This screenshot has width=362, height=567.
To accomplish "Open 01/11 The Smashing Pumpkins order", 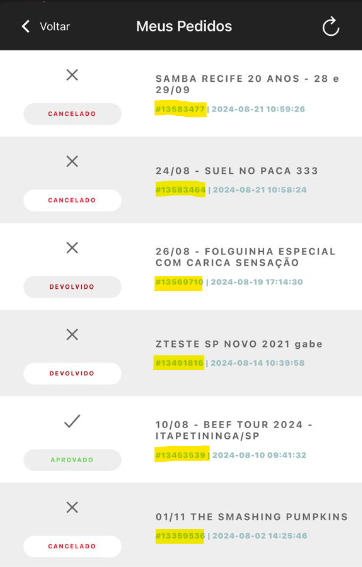I will 252,517.
